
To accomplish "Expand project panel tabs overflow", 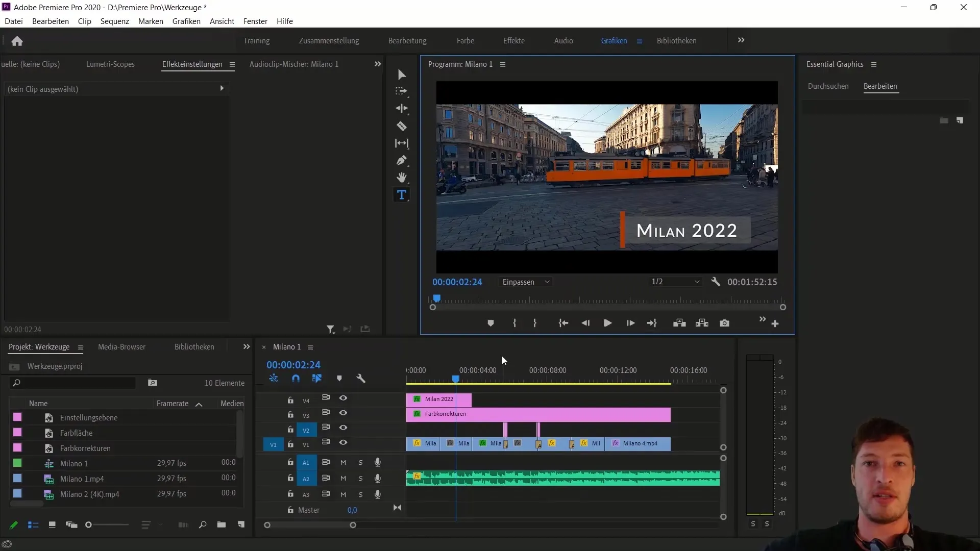I will pyautogui.click(x=247, y=346).
